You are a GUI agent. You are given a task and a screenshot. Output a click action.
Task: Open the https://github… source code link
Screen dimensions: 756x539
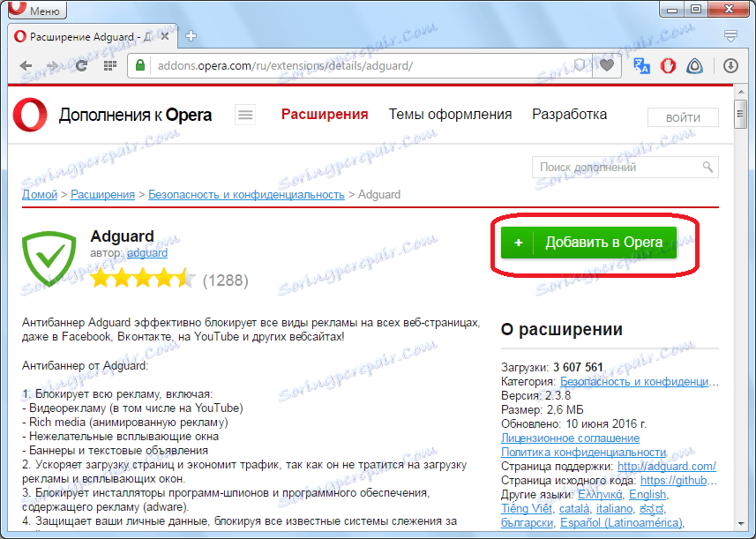[679, 480]
